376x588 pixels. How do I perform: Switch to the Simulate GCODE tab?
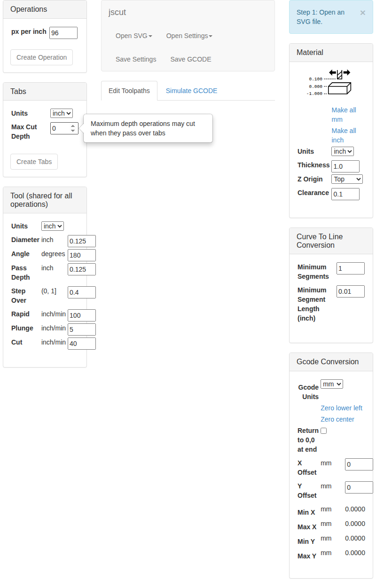[191, 90]
